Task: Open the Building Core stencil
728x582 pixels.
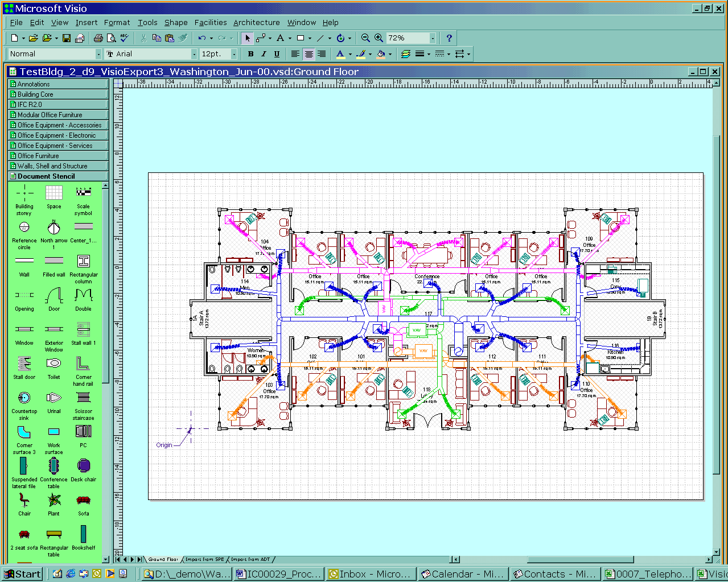Action: (x=58, y=94)
